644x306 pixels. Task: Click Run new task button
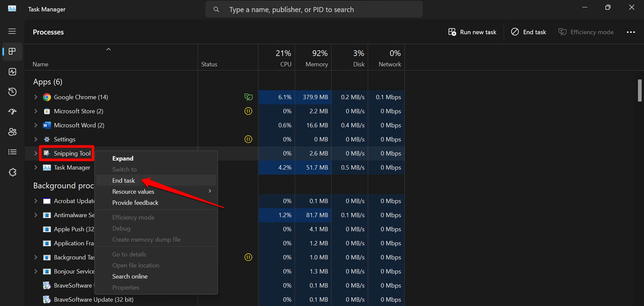pyautogui.click(x=472, y=32)
